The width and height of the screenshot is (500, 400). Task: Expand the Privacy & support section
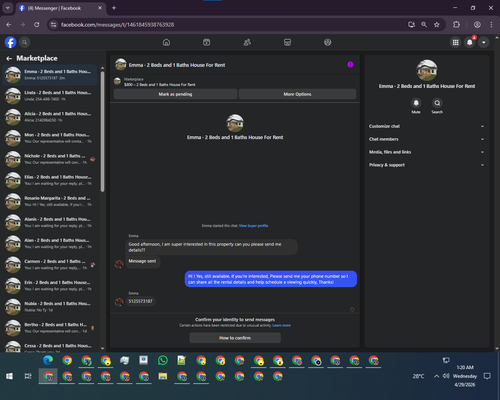pos(426,165)
